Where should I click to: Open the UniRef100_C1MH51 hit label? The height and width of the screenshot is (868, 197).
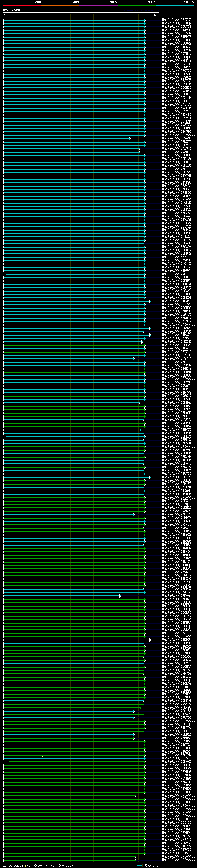pyautogui.click(x=177, y=406)
